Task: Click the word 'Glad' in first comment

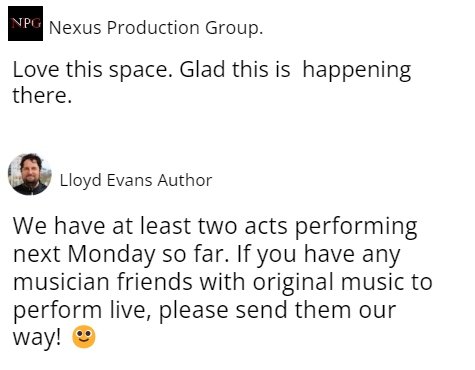Action: coord(203,69)
